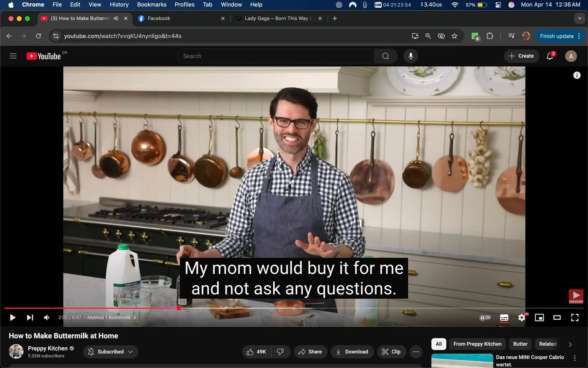Expand the Subscribed notification options
The width and height of the screenshot is (588, 368).
pyautogui.click(x=131, y=352)
